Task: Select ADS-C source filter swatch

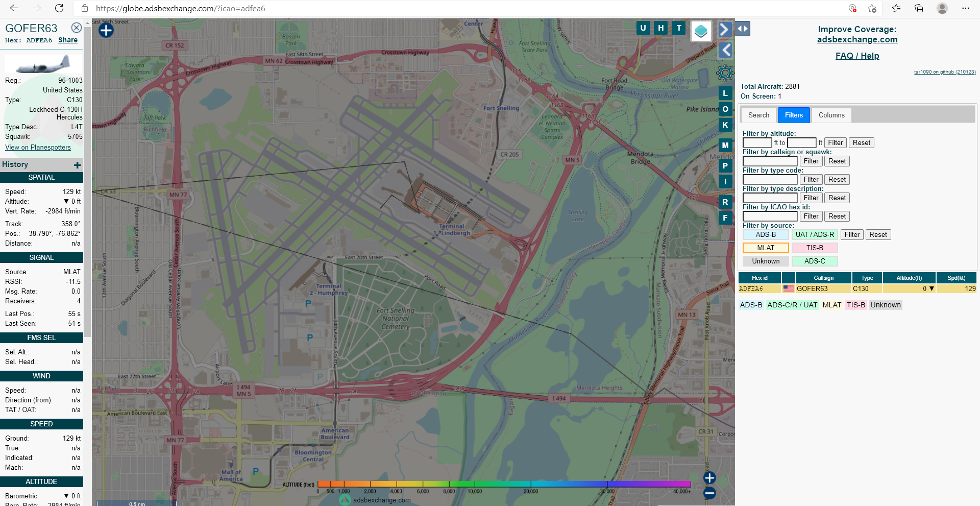Action: (x=815, y=261)
